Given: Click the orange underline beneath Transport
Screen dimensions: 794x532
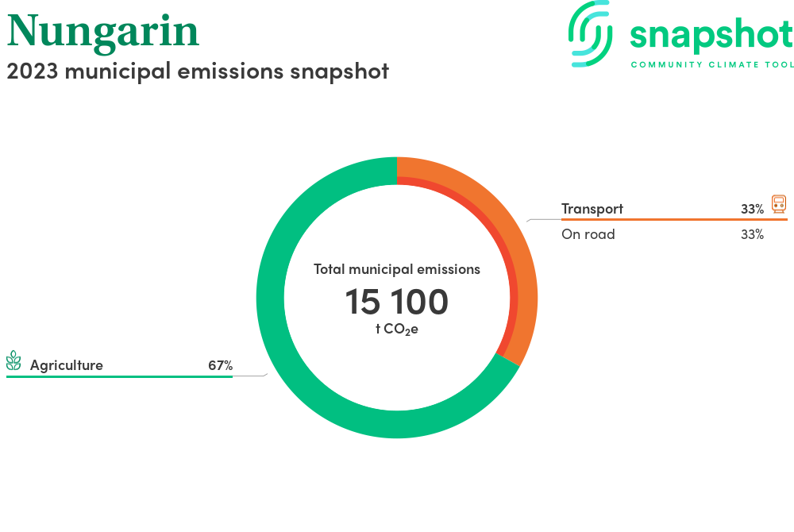Looking at the screenshot, I should (663, 219).
